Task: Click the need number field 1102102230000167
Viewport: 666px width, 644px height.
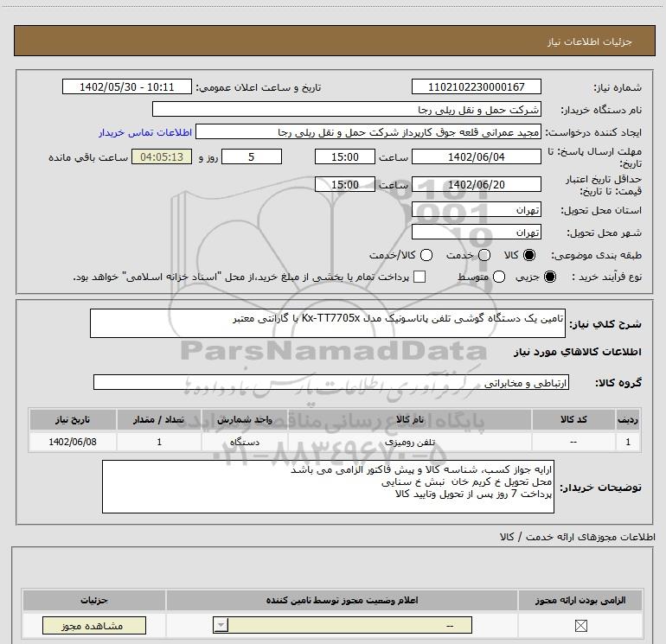Action: pos(476,87)
